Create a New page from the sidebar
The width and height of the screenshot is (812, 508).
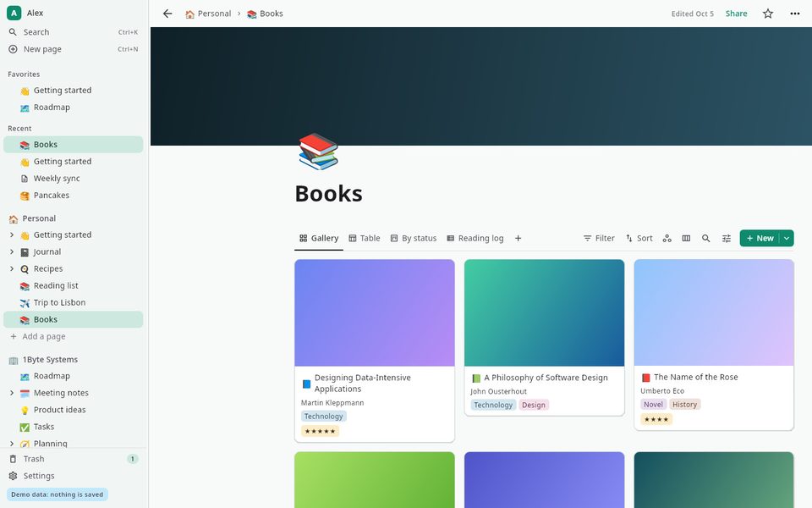pyautogui.click(x=74, y=49)
